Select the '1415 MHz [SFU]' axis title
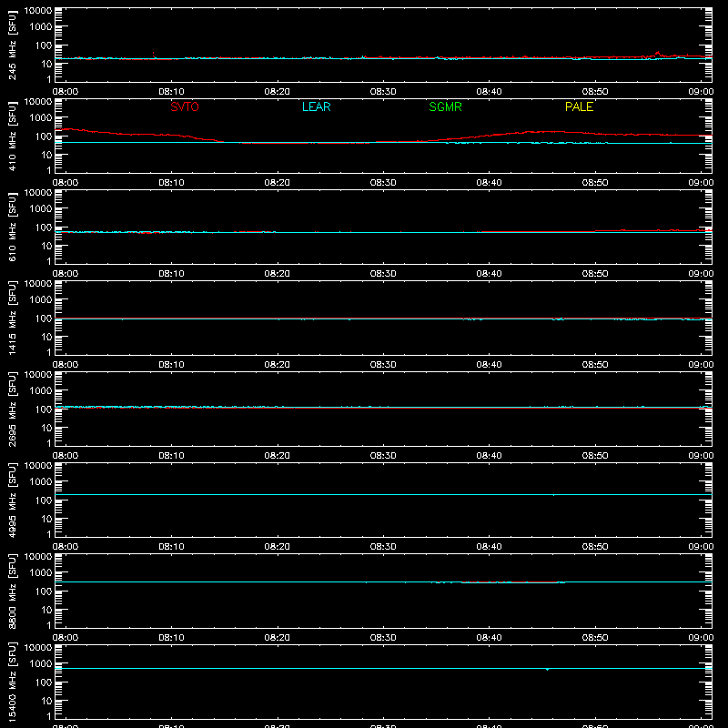Image resolution: width=728 pixels, height=728 pixels. tap(13, 318)
